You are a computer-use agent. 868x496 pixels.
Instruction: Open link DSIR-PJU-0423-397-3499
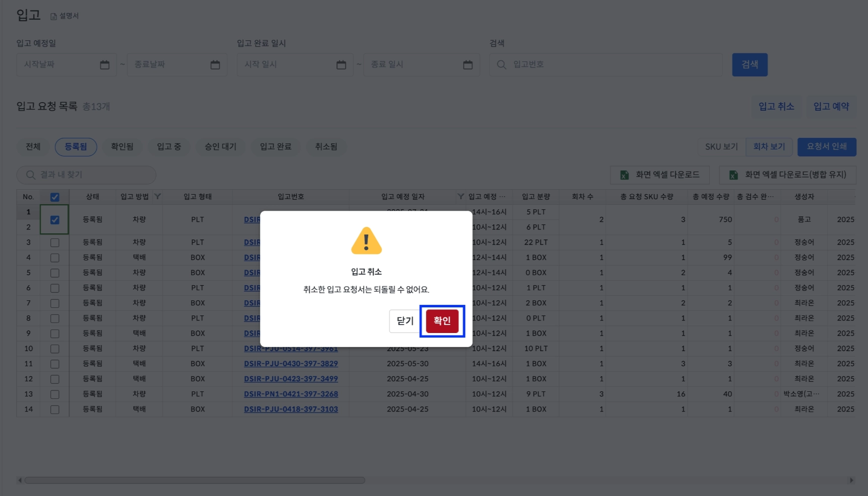coord(291,379)
